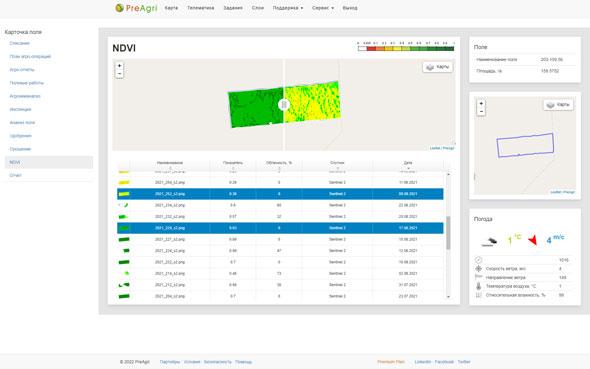Zoom in on the NDVI map
The height and width of the screenshot is (369, 590).
(x=119, y=65)
